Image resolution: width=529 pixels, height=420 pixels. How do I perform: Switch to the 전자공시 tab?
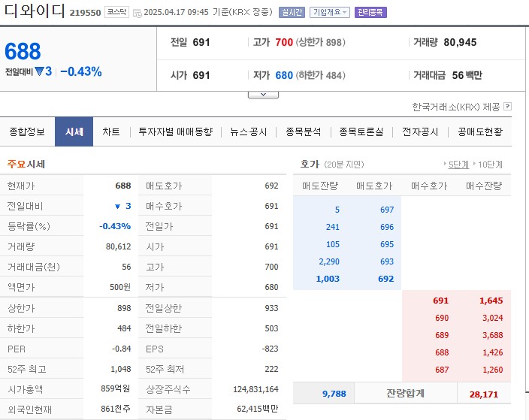coord(420,131)
